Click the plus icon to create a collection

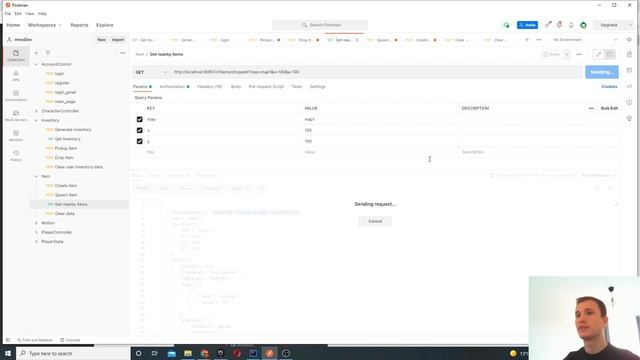(x=36, y=53)
